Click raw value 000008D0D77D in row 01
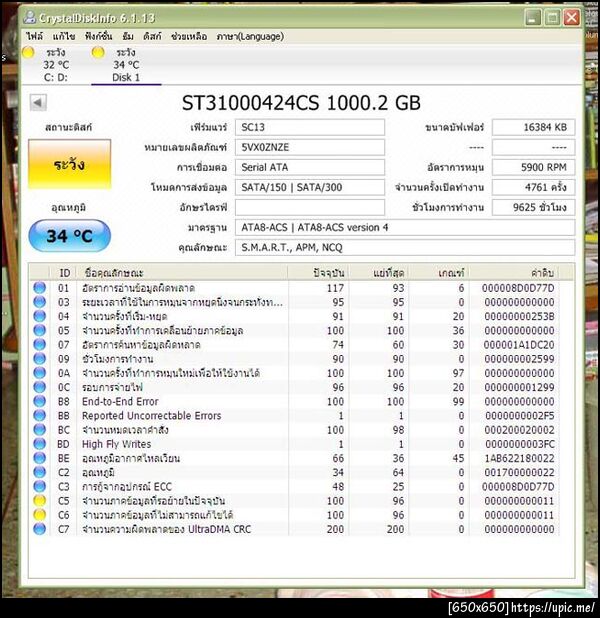Image resolution: width=600 pixels, height=618 pixels. tap(518, 288)
